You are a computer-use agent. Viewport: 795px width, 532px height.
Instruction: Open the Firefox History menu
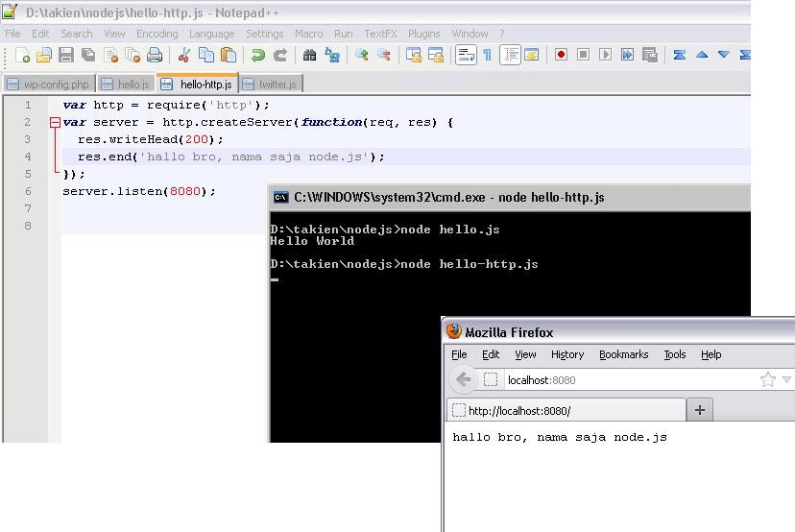click(567, 354)
